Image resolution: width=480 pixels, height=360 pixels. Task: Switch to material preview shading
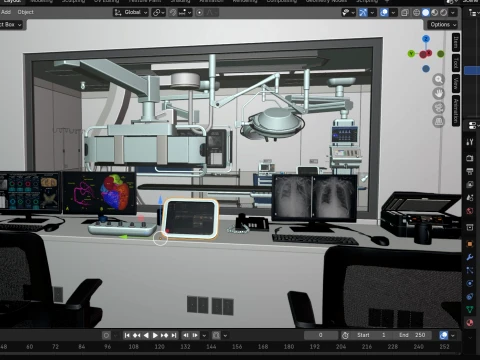(435, 13)
